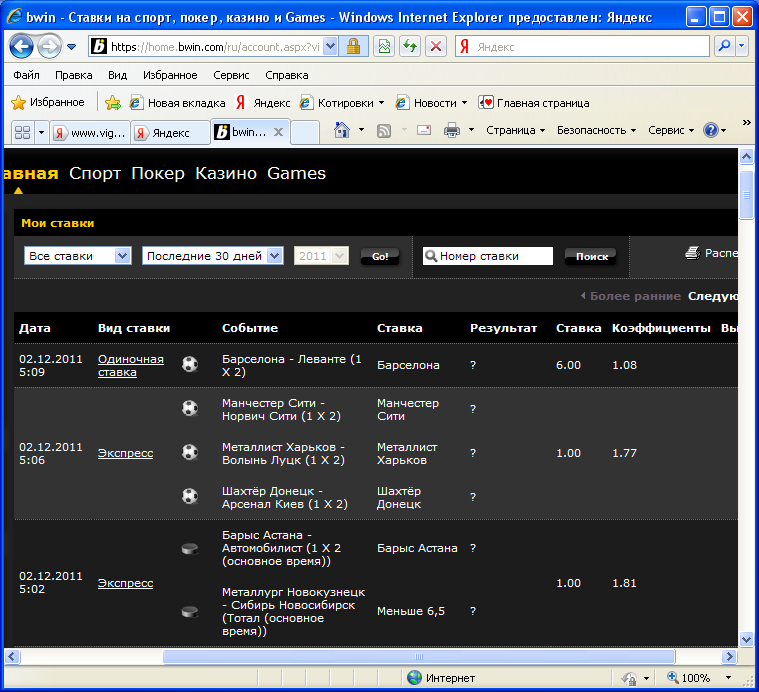Click the Интернет security zone globe
The width and height of the screenshot is (759, 692).
click(x=414, y=678)
